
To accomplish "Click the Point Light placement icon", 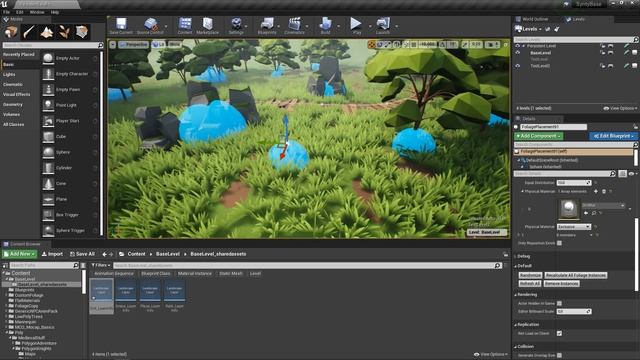I will point(48,105).
